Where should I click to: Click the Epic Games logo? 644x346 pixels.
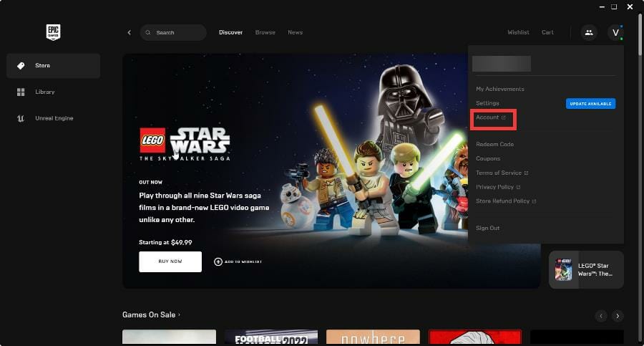53,32
